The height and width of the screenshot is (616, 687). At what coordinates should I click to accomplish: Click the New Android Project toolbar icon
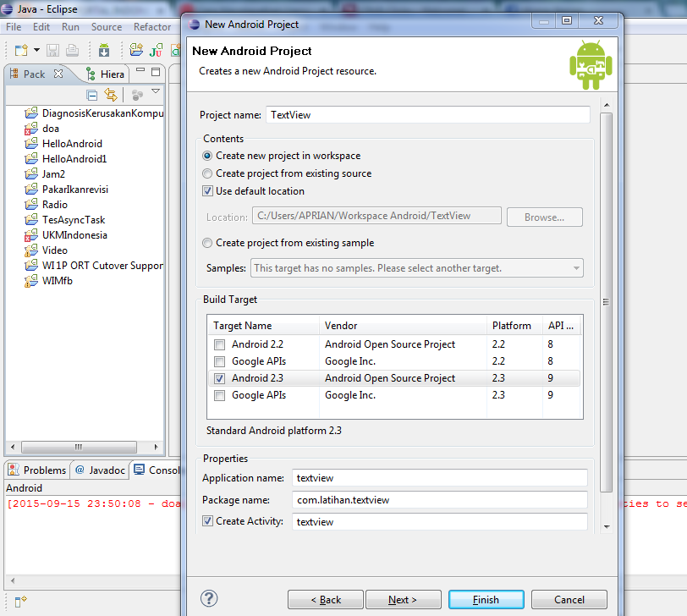[x=136, y=50]
